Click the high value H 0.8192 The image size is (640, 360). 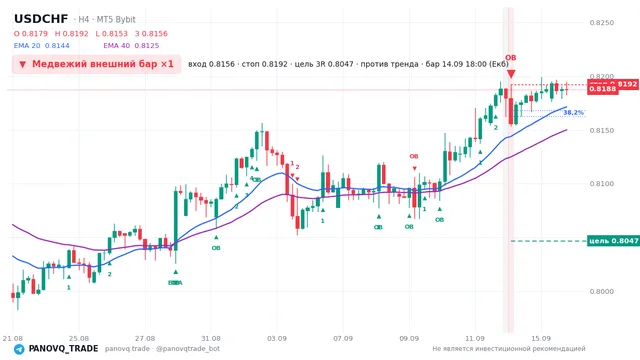[71, 33]
